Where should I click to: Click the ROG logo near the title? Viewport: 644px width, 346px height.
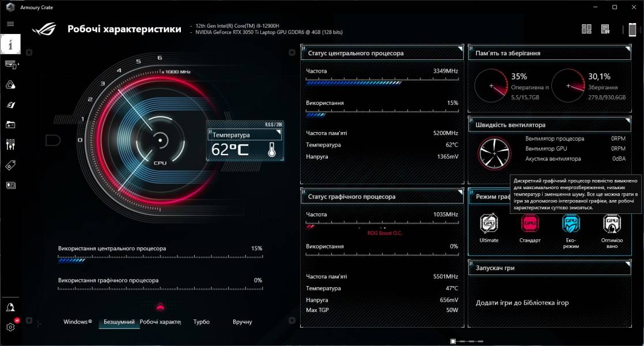pyautogui.click(x=44, y=29)
